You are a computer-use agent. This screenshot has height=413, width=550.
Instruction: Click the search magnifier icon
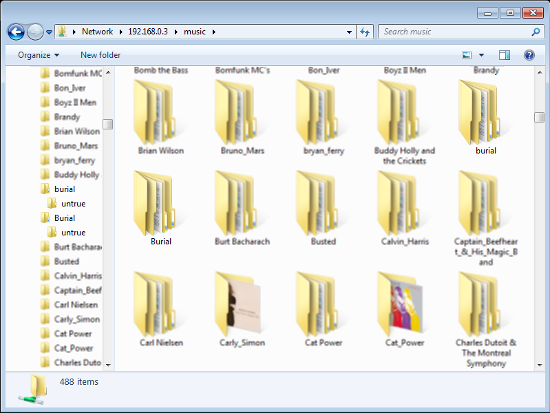pos(535,32)
